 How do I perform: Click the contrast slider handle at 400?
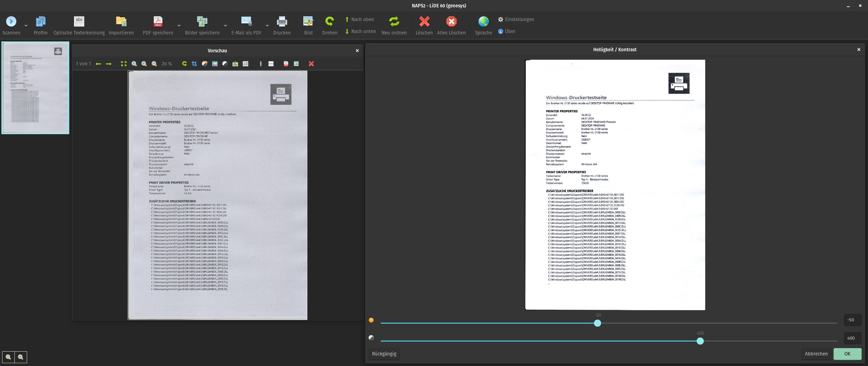click(x=700, y=341)
